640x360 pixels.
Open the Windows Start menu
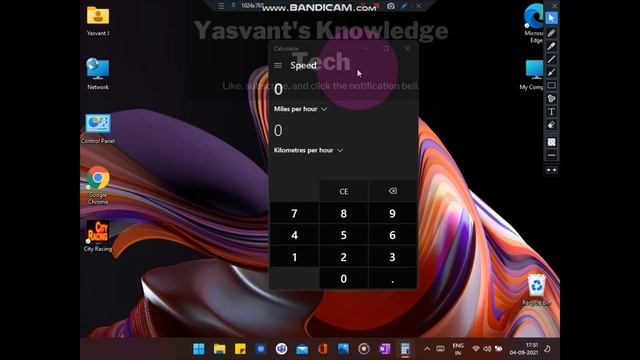tap(199, 349)
